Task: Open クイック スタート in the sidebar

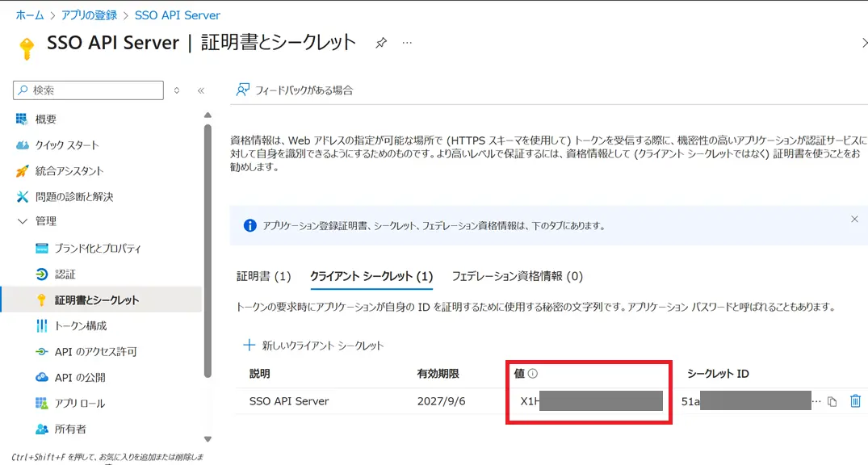Action: (x=67, y=145)
